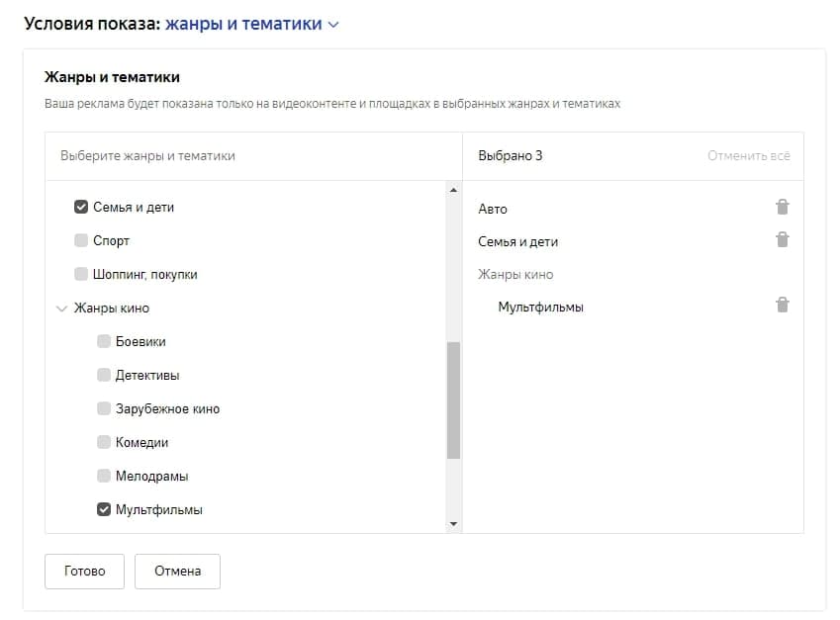The image size is (840, 620).
Task: Toggle the Мелодрамы checkbox
Action: (104, 476)
